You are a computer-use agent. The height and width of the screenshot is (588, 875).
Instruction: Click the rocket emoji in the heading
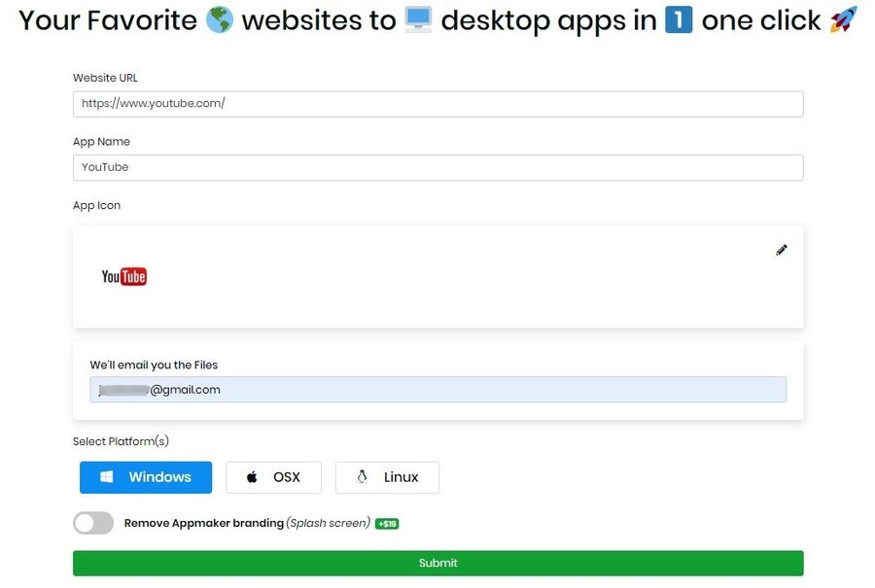[x=843, y=20]
